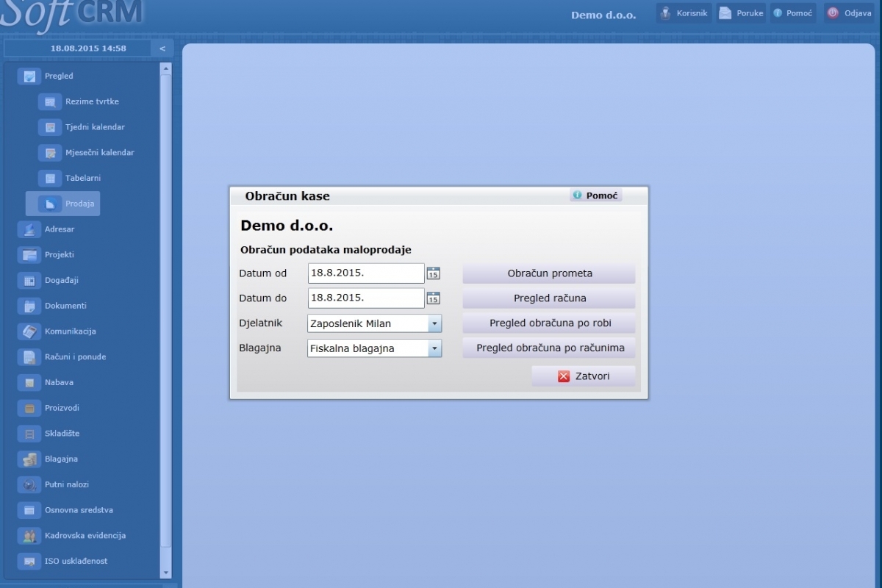Open the ISO usklađenost icon
The height and width of the screenshot is (588, 882).
[x=29, y=562]
